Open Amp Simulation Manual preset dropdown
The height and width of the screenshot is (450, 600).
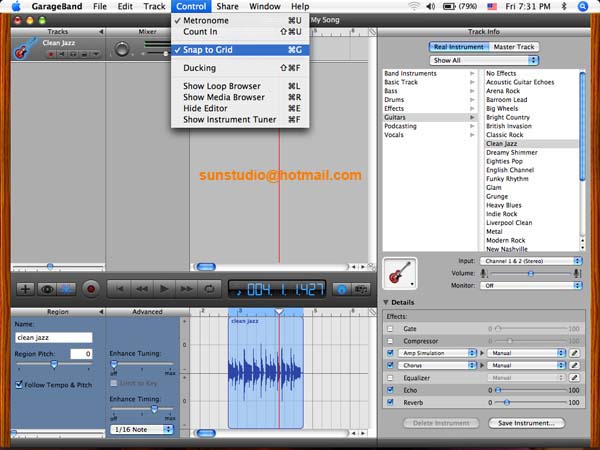coord(526,353)
